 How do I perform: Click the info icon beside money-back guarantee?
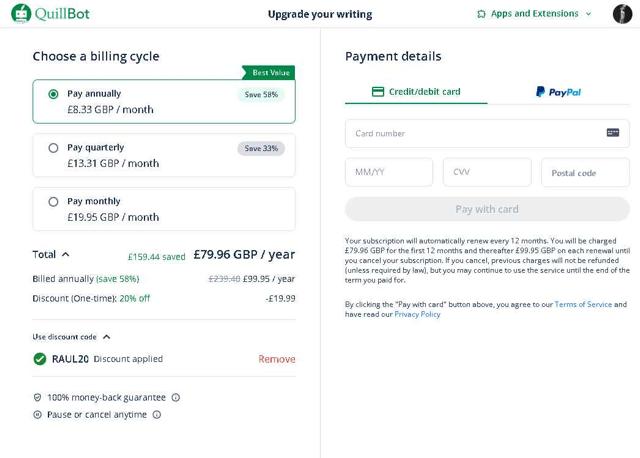point(176,397)
